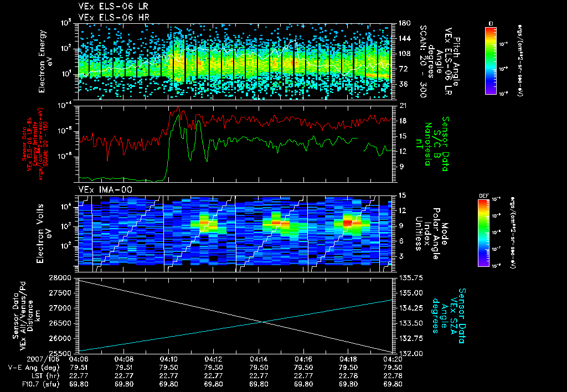Click the "2007/106" date label

tap(43, 359)
